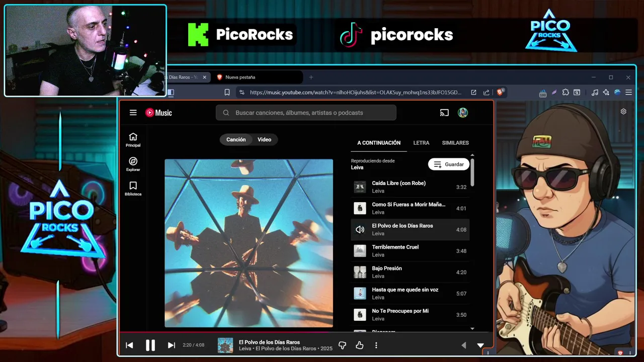Select the SIMILARES tab
Image resolution: width=644 pixels, height=362 pixels.
tap(455, 143)
